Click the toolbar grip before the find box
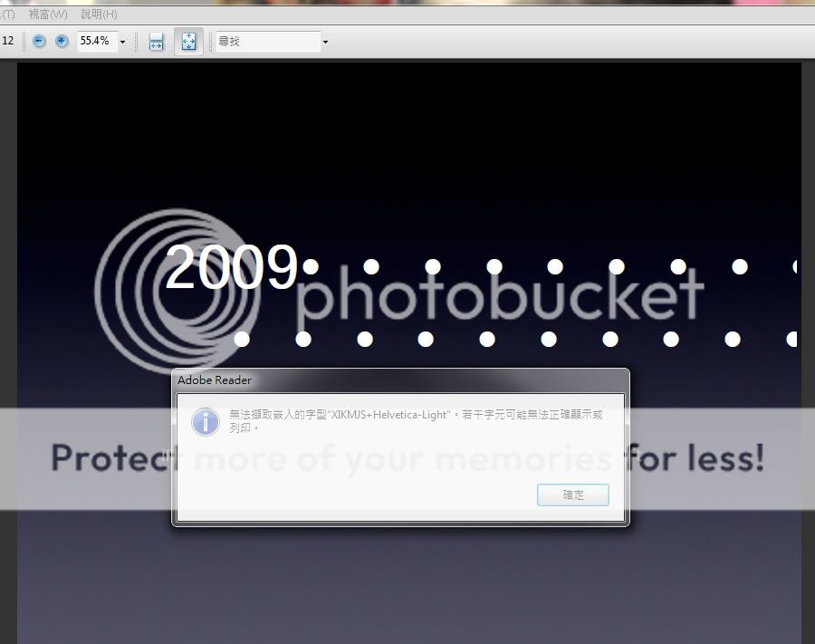Image resolution: width=815 pixels, height=644 pixels. click(x=211, y=42)
